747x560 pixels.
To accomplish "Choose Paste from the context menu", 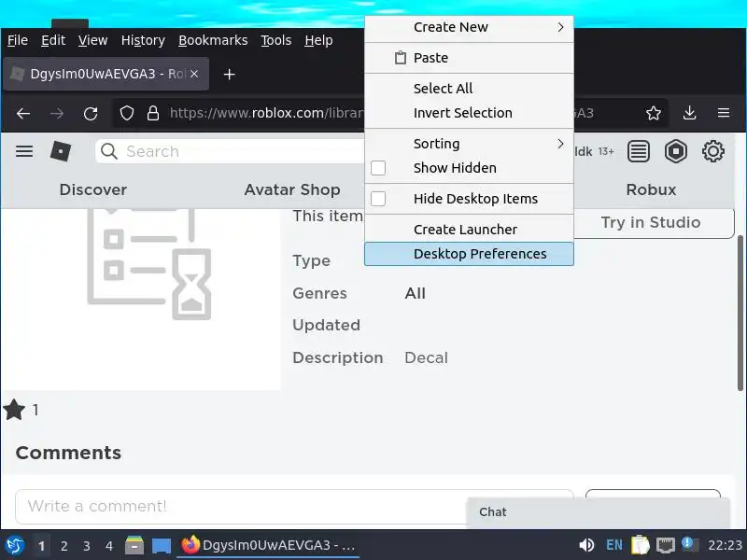I will (x=470, y=58).
